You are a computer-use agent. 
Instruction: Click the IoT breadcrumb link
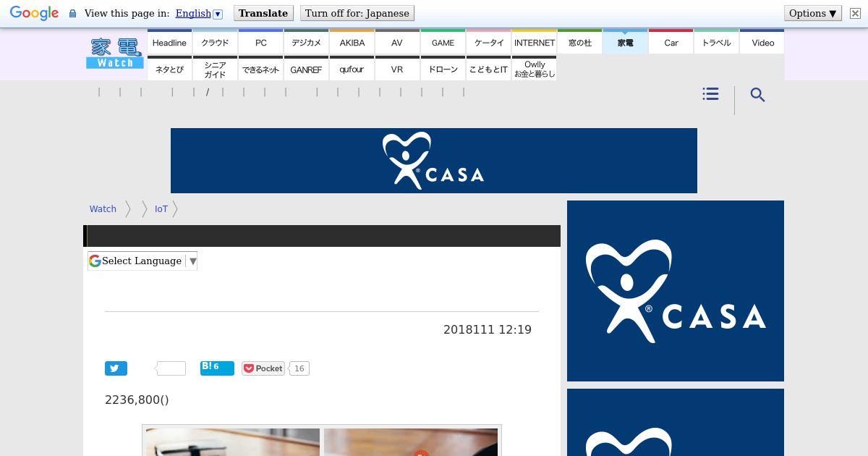click(x=161, y=208)
